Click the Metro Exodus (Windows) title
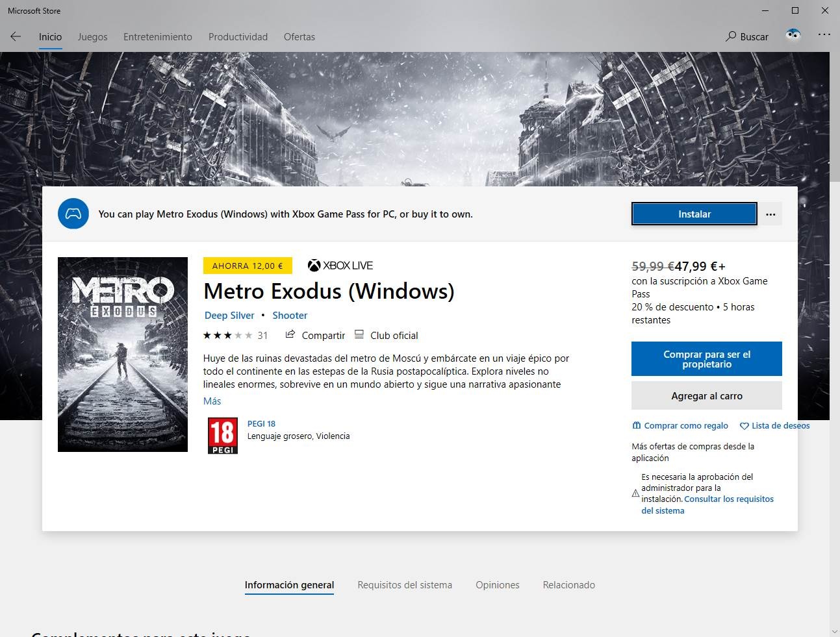 329,292
